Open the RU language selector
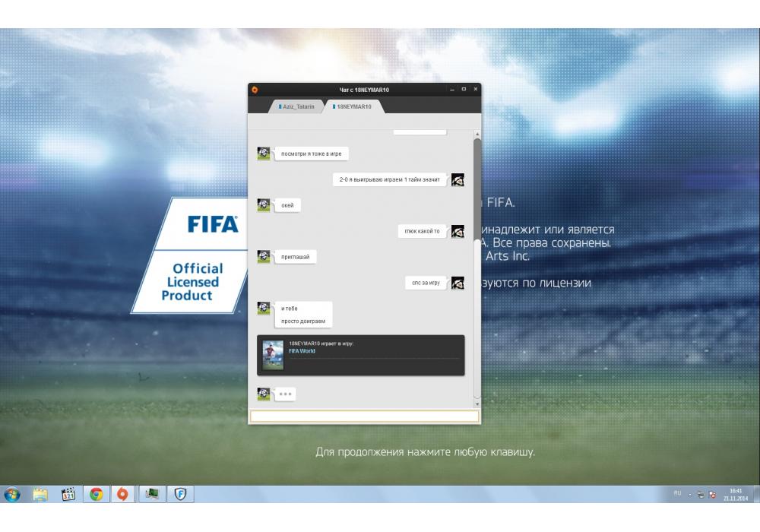 [676, 494]
